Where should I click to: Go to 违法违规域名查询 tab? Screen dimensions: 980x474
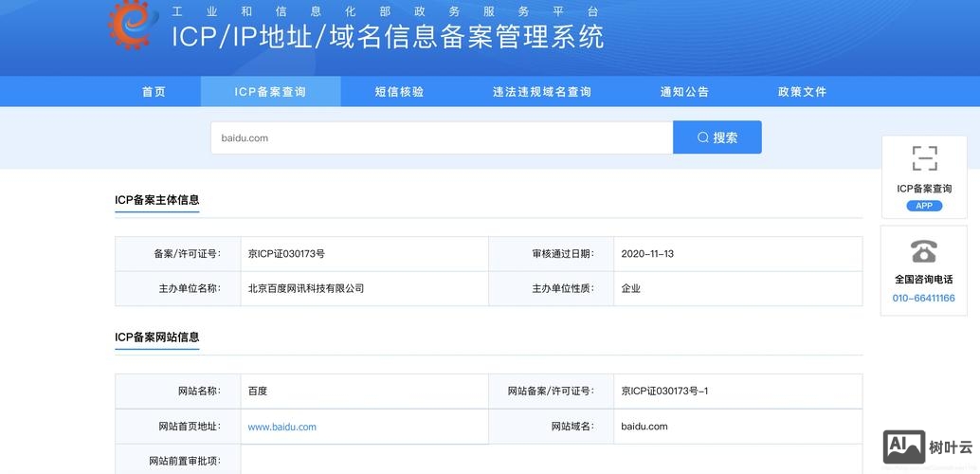[x=542, y=92]
